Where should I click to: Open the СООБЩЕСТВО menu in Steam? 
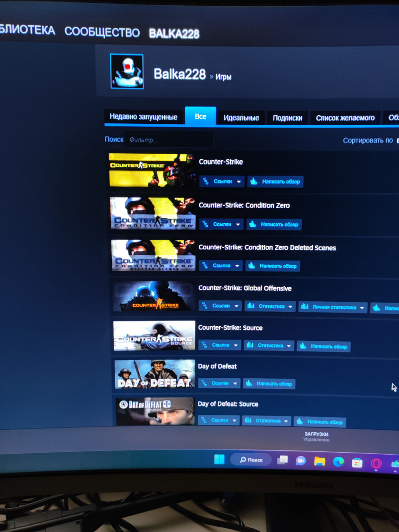click(102, 32)
